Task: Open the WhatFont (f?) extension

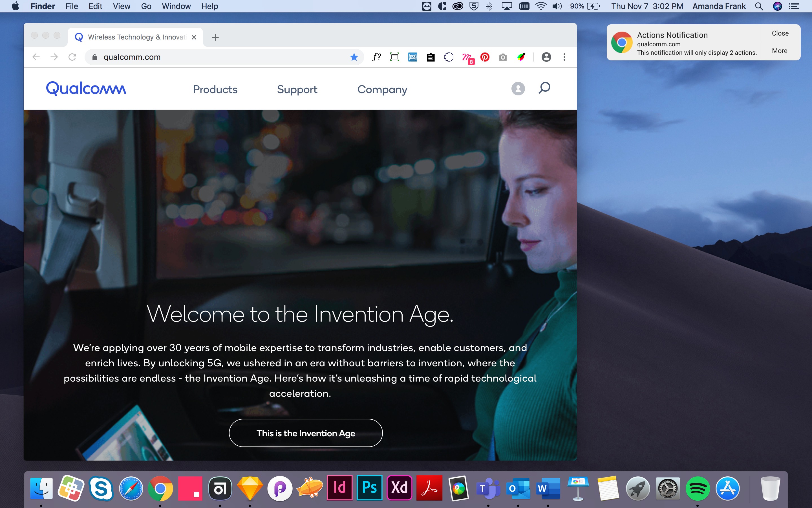Action: click(x=376, y=57)
